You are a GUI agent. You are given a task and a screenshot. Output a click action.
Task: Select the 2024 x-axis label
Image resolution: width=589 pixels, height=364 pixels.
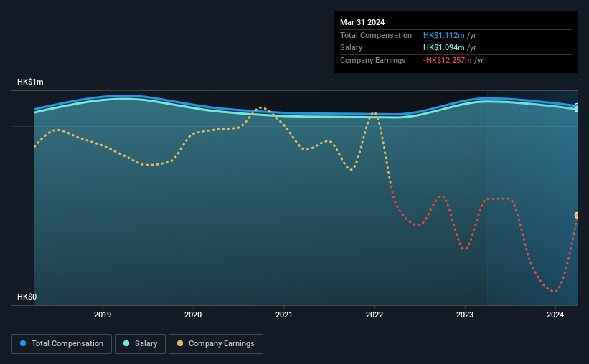coord(555,315)
